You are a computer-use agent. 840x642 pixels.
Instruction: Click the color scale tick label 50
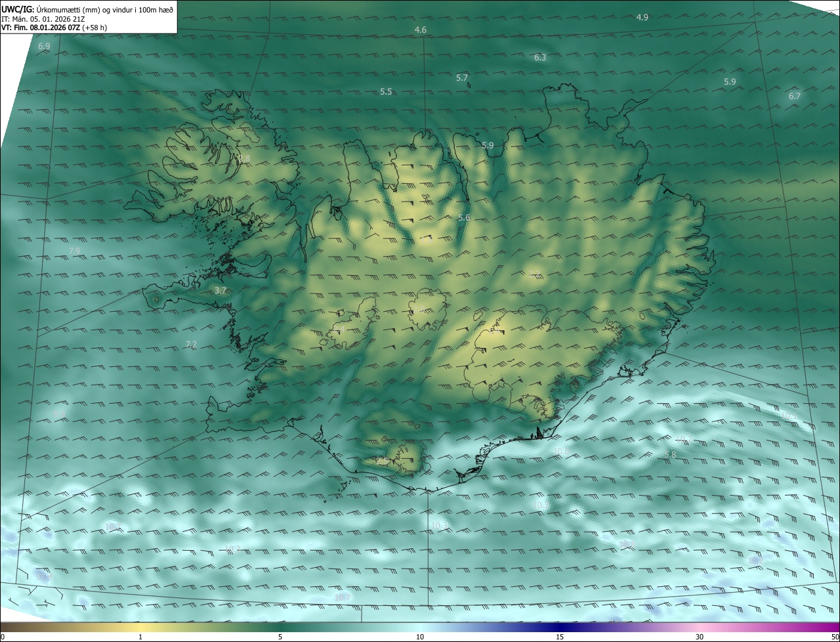[835, 637]
